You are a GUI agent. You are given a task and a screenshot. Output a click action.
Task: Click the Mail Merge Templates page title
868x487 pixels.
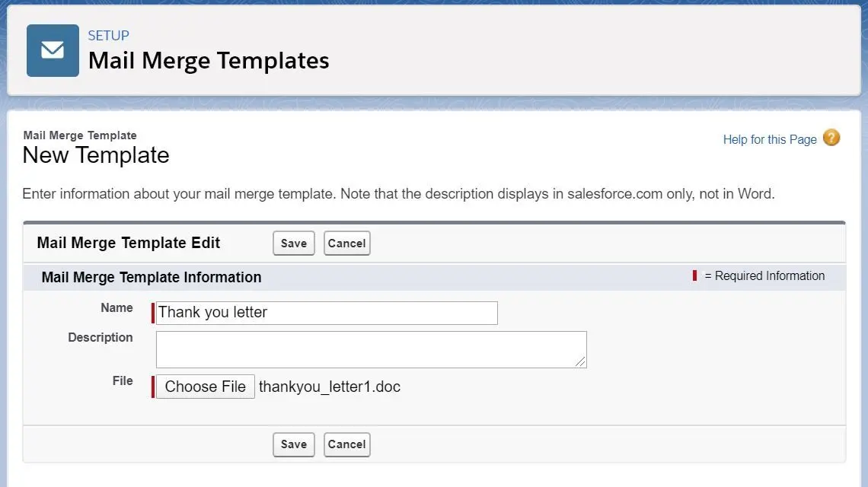coord(209,60)
